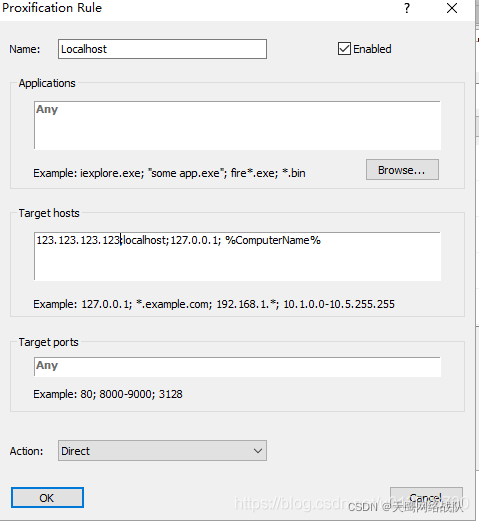
Task: Click the localhost entry in Target hosts
Action: click(x=144, y=240)
